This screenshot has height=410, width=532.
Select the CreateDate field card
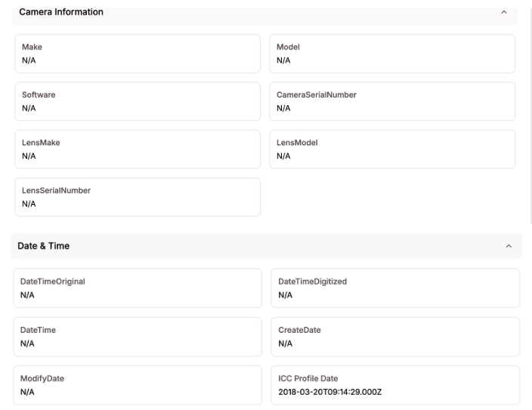point(395,337)
